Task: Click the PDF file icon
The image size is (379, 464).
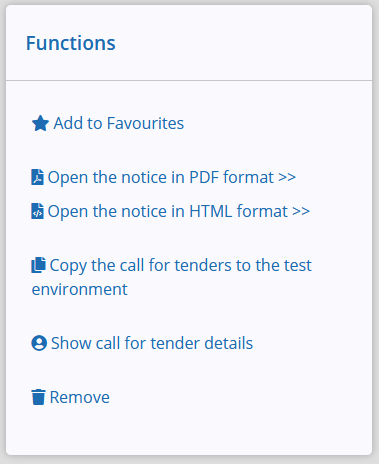Action: click(37, 177)
